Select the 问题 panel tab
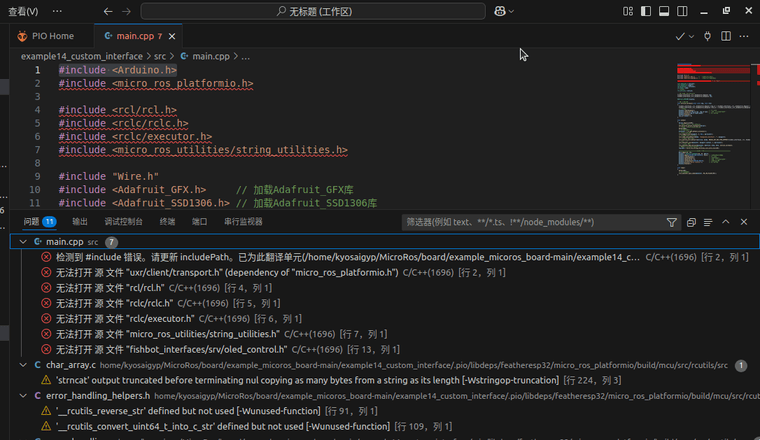 click(32, 221)
